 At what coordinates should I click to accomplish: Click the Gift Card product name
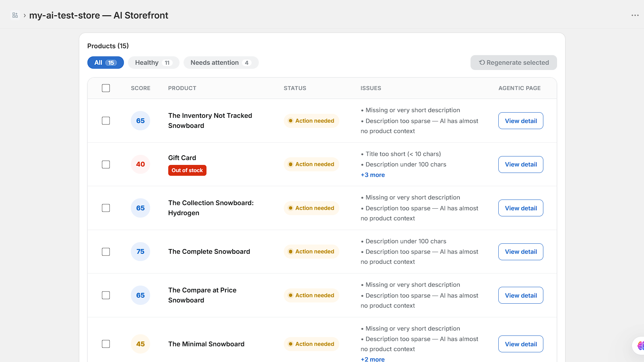[x=182, y=158]
